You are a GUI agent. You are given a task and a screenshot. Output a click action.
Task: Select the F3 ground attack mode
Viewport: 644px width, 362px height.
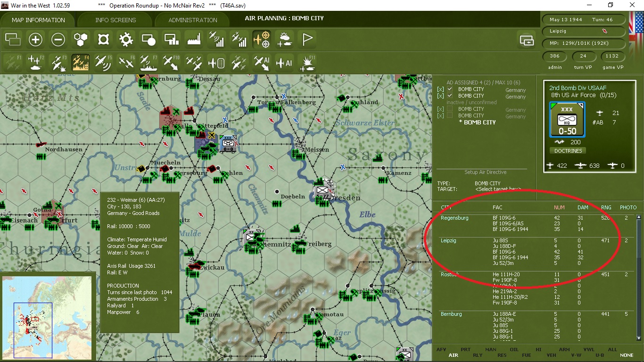pos(58,62)
